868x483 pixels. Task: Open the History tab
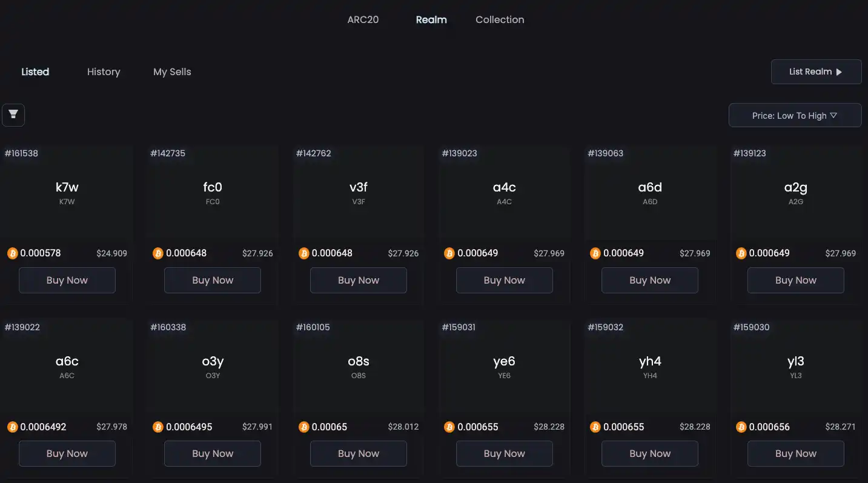tap(104, 72)
